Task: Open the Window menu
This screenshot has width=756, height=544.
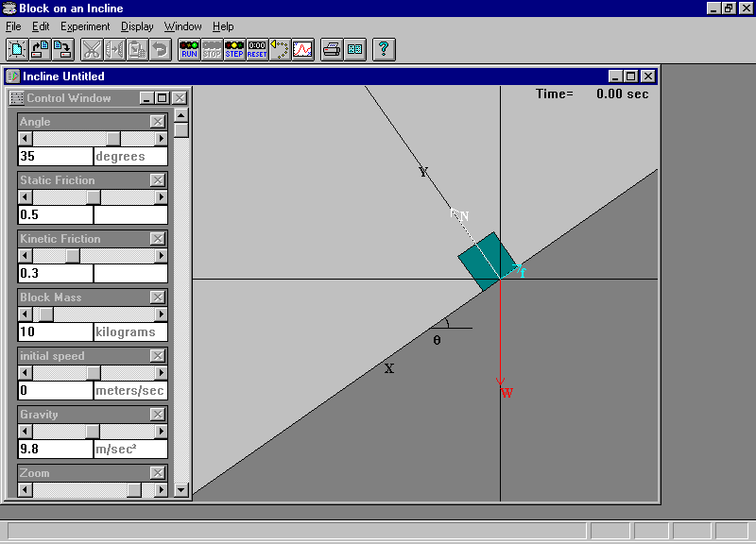Action: [182, 26]
